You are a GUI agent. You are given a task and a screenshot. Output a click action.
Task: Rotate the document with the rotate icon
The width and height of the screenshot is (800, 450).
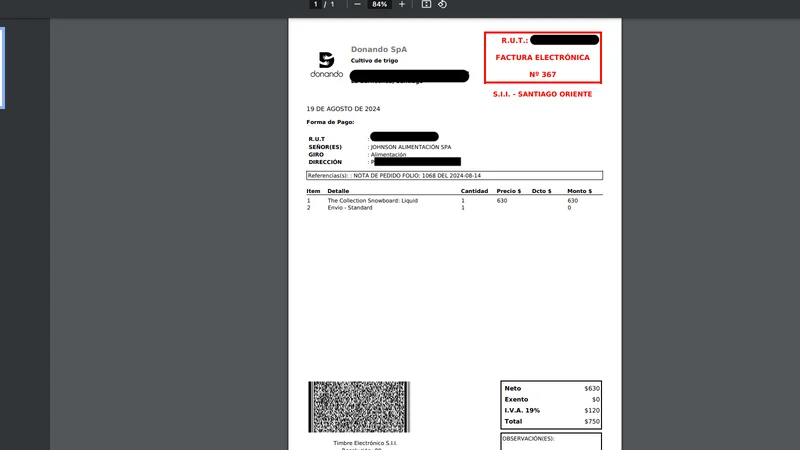[442, 4]
